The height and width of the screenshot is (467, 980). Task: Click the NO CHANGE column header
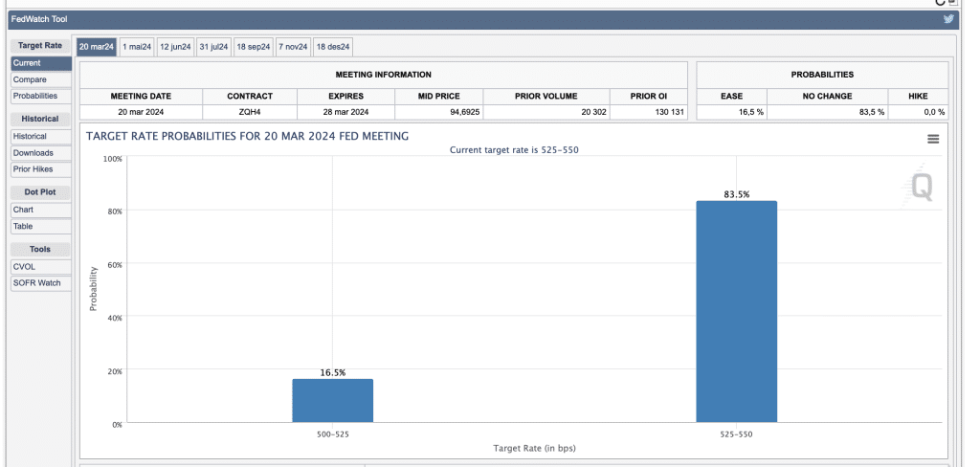[x=828, y=97]
